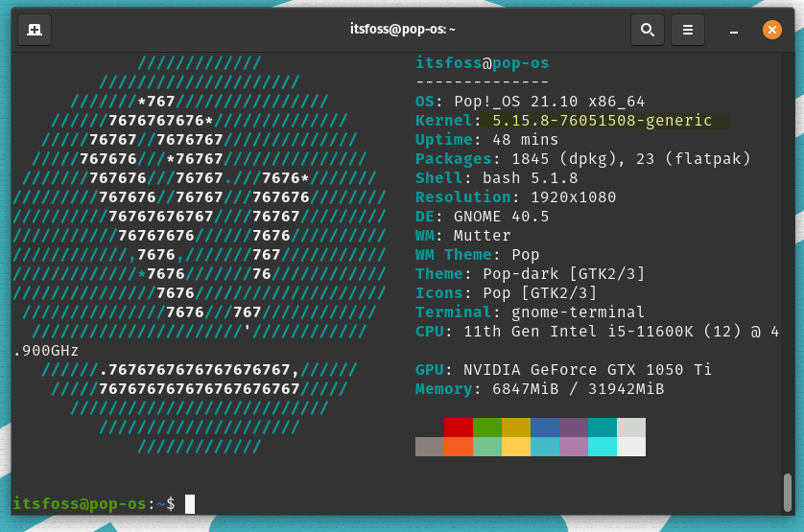Screen dimensions: 804x532
Task: Click the orange color block
Action: click(x=459, y=447)
